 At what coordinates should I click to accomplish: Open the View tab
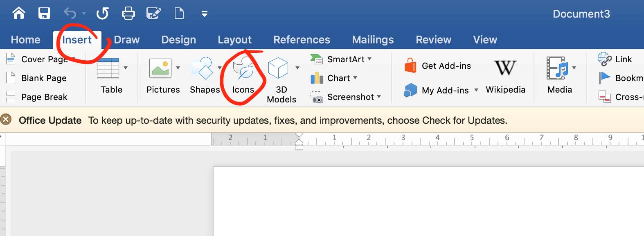(485, 40)
